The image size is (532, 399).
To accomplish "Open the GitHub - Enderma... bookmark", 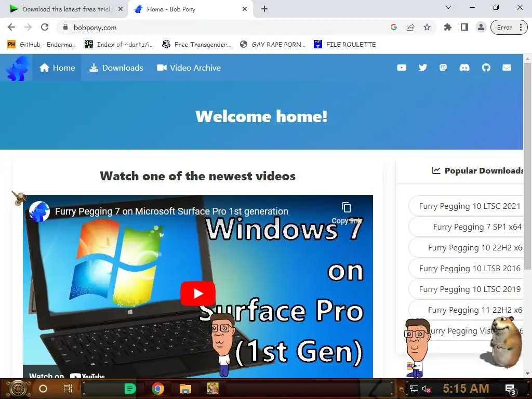I will [42, 45].
